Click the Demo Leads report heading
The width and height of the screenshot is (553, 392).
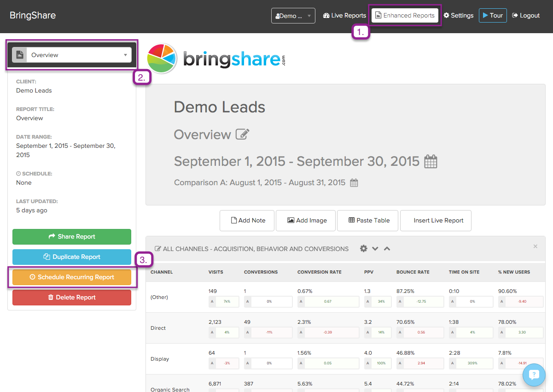point(220,107)
